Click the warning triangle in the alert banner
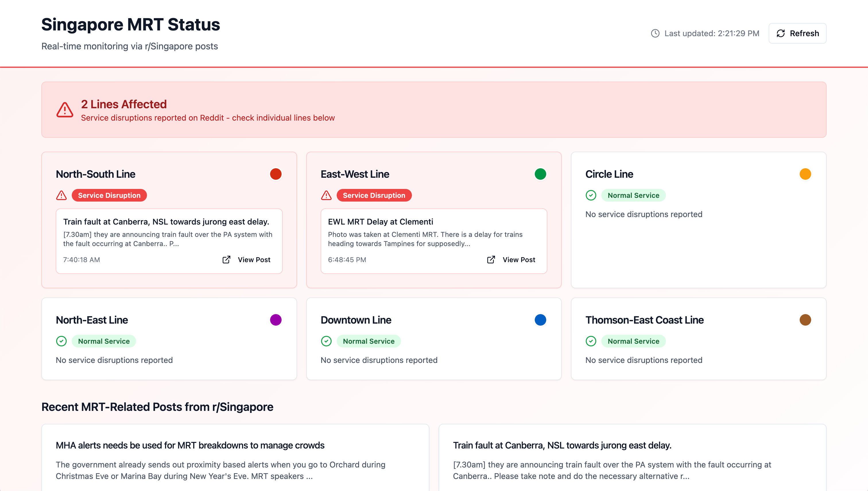This screenshot has width=868, height=491. 65,110
